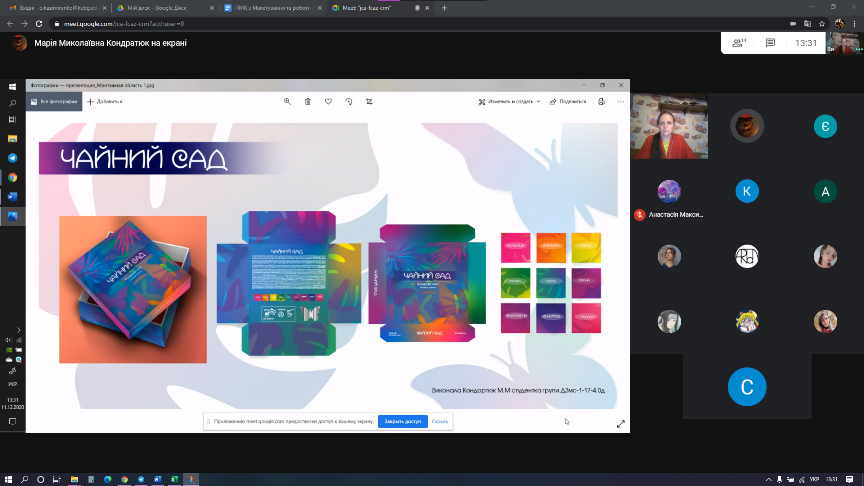This screenshot has height=486, width=864.
Task: Open the Meet participants list icon
Action: coord(740,43)
